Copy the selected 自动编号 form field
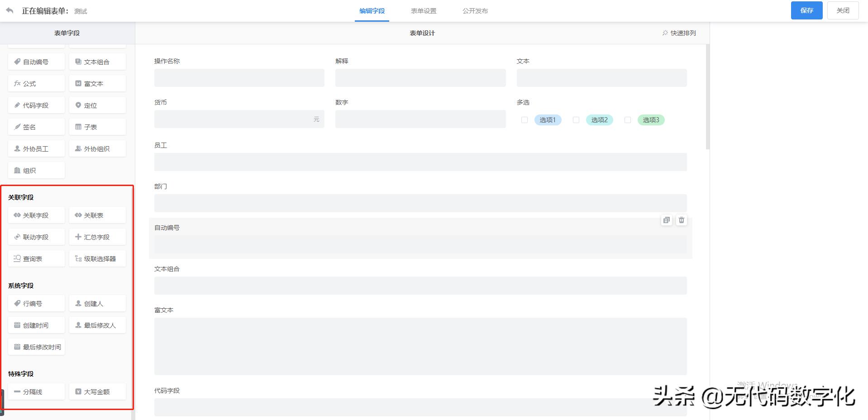Viewport: 868px width, 420px height. pos(666,220)
